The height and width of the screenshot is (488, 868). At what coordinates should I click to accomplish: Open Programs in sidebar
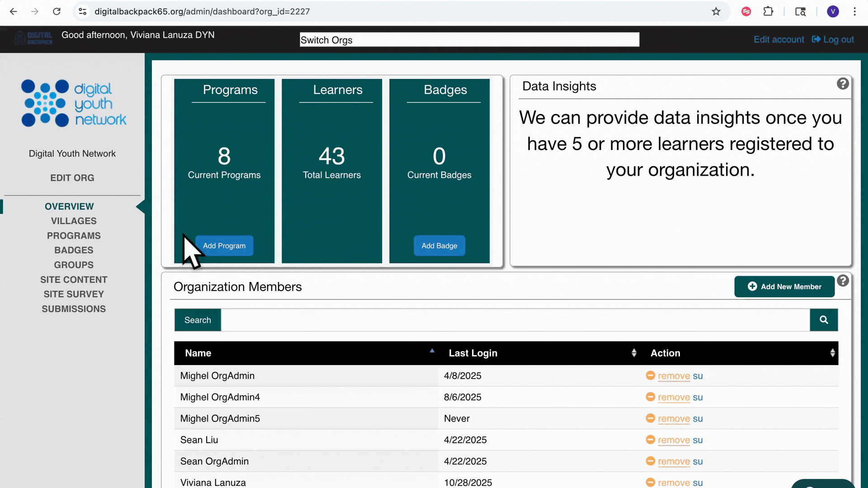coord(74,236)
